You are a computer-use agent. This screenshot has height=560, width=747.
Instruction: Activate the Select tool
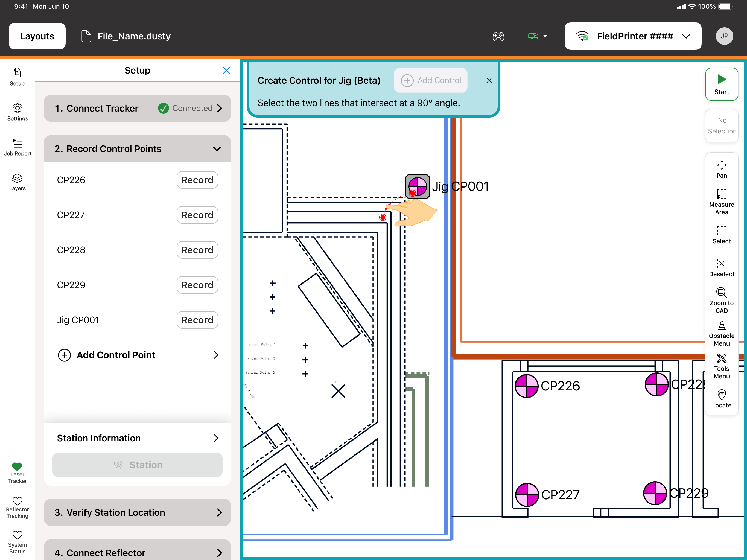tap(721, 235)
